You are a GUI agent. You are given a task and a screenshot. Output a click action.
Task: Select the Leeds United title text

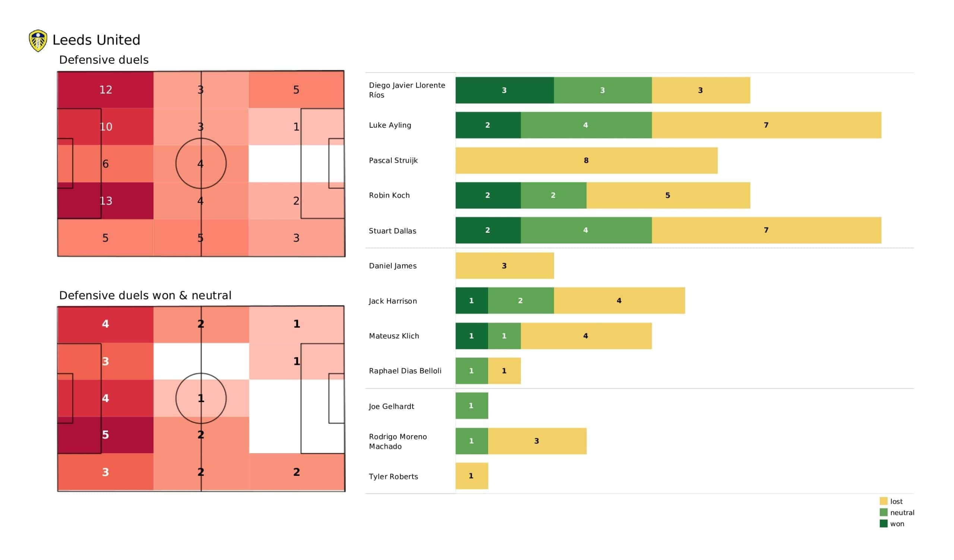click(x=96, y=40)
